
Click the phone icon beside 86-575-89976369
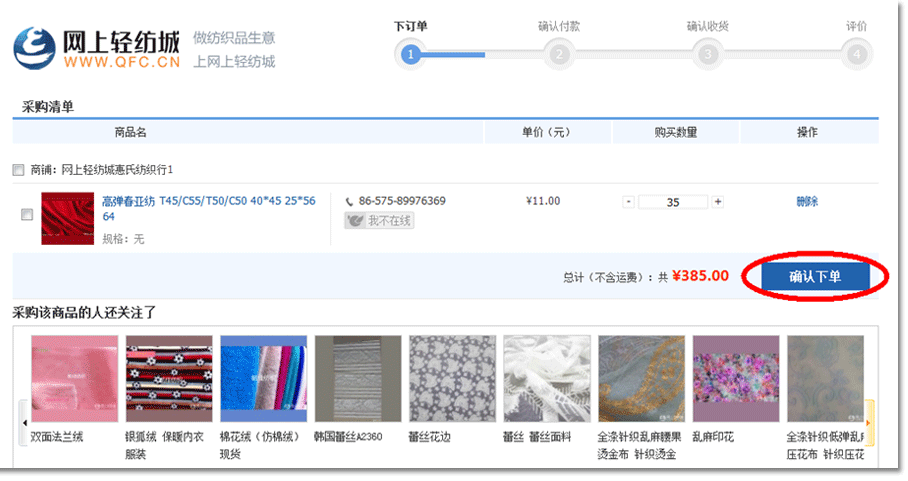pos(350,202)
